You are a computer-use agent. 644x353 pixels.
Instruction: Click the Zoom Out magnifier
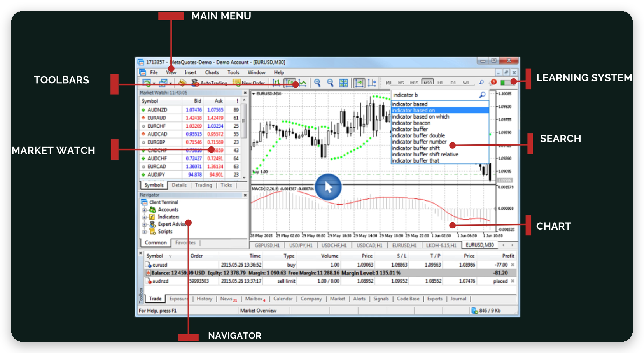330,83
